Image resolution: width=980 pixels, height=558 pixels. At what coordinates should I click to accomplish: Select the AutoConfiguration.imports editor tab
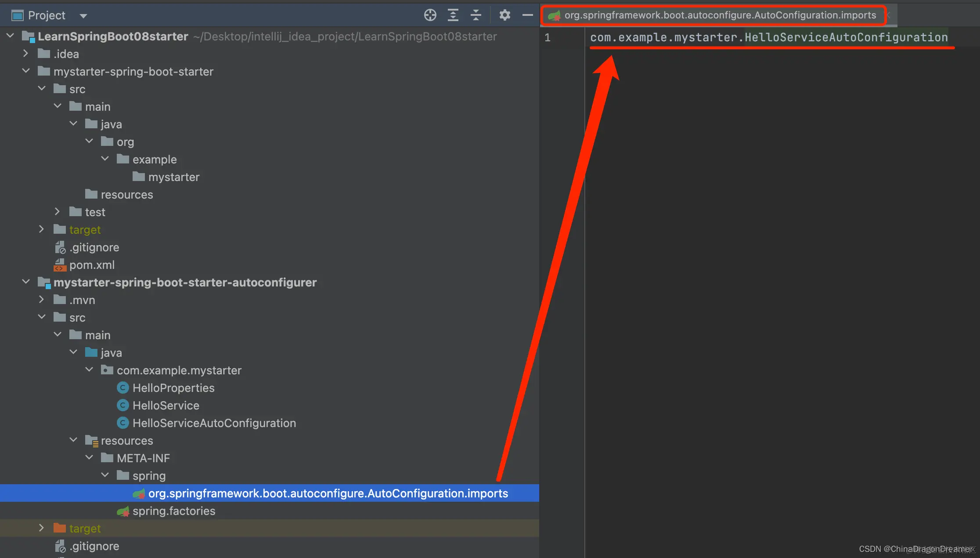click(x=720, y=15)
